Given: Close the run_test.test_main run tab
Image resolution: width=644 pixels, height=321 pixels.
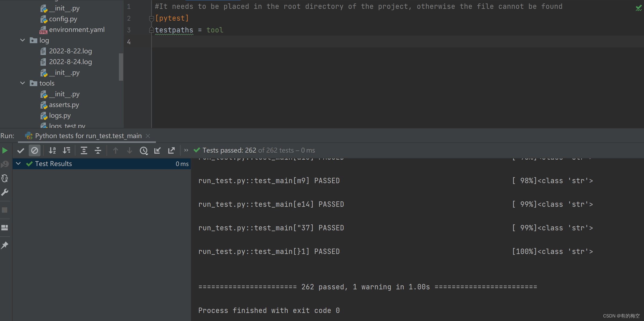Looking at the screenshot, I should [148, 136].
